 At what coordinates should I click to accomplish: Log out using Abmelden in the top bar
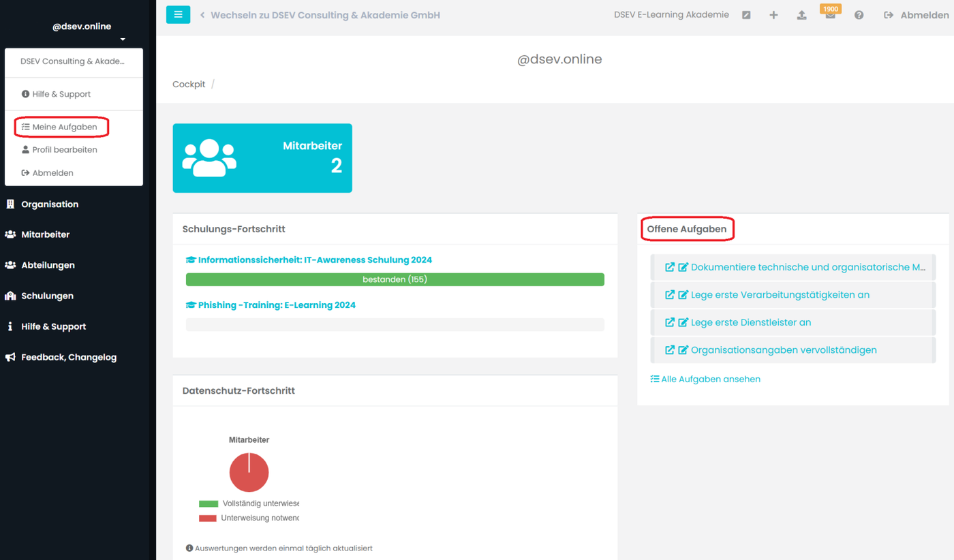pos(916,15)
